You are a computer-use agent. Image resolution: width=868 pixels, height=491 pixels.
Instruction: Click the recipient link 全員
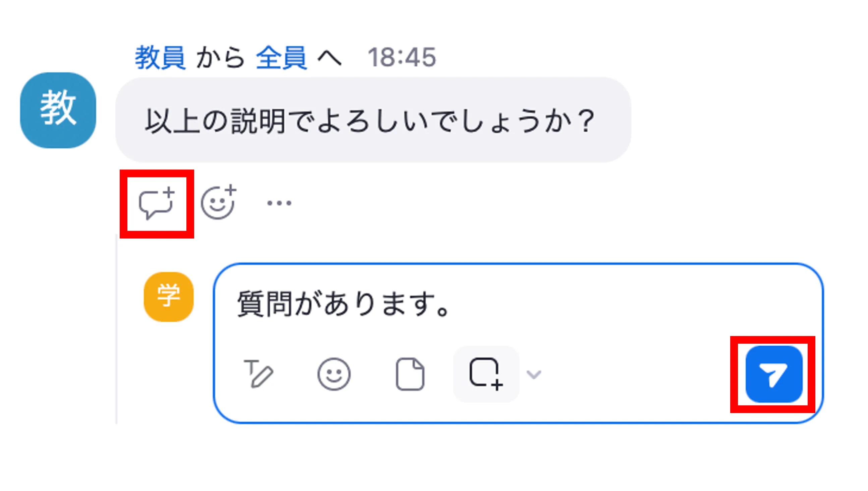pos(282,58)
